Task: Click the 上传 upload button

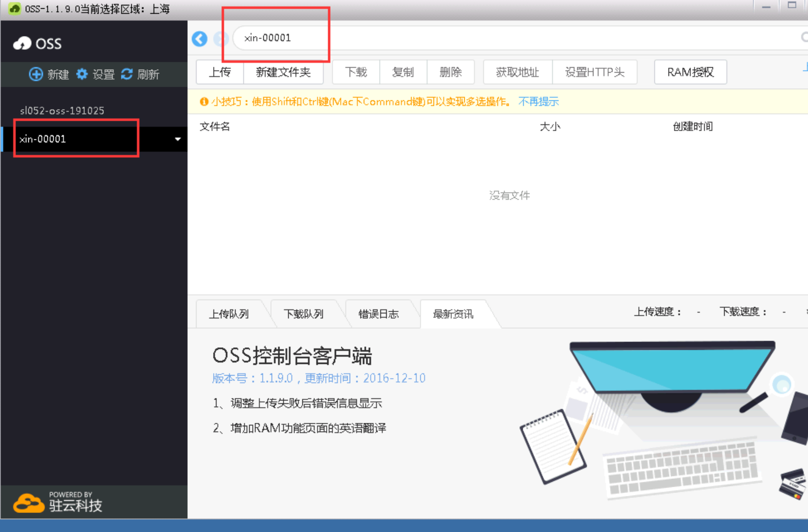Action: click(220, 72)
